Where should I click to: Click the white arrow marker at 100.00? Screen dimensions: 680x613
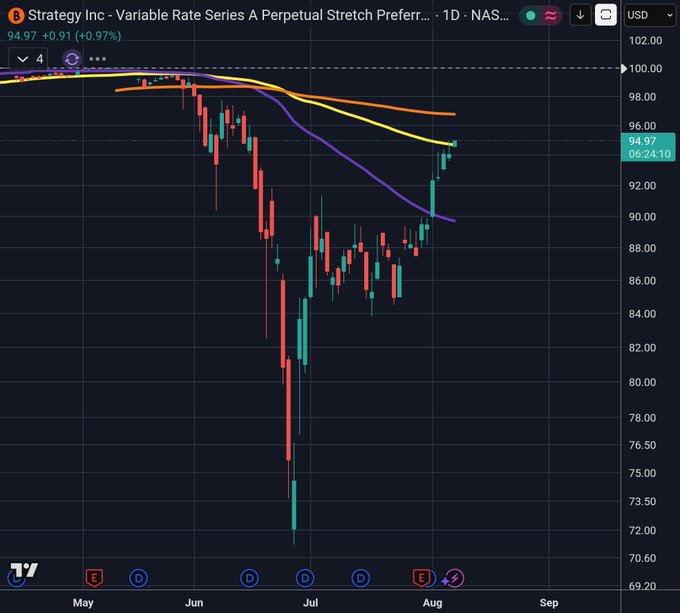coord(624,68)
